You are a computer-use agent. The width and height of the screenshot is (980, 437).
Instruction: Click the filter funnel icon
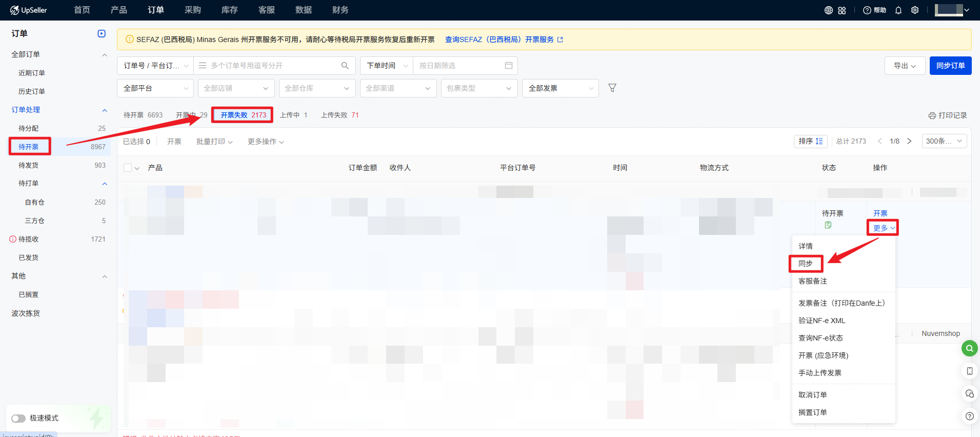[x=612, y=88]
